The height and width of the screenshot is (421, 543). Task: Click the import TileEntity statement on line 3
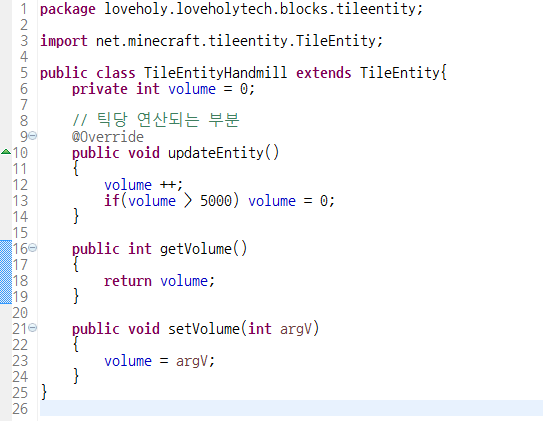(x=211, y=41)
